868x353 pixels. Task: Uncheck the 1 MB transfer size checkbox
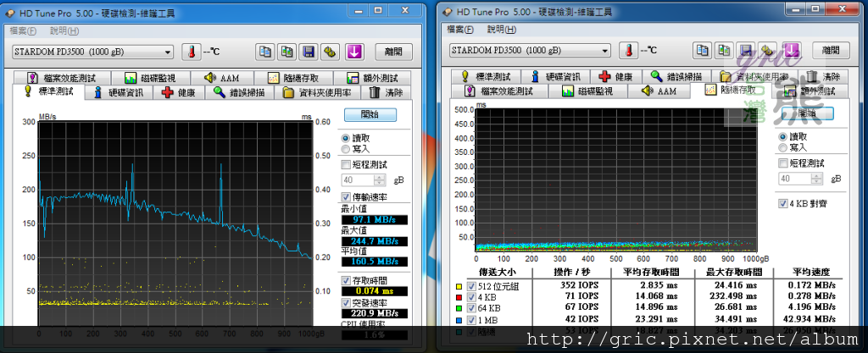coord(471,319)
